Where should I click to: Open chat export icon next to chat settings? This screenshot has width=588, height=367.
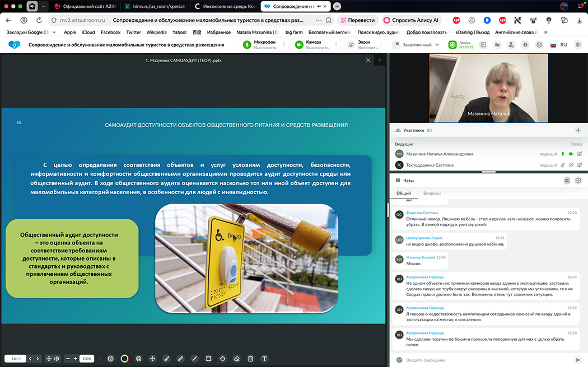point(567,181)
